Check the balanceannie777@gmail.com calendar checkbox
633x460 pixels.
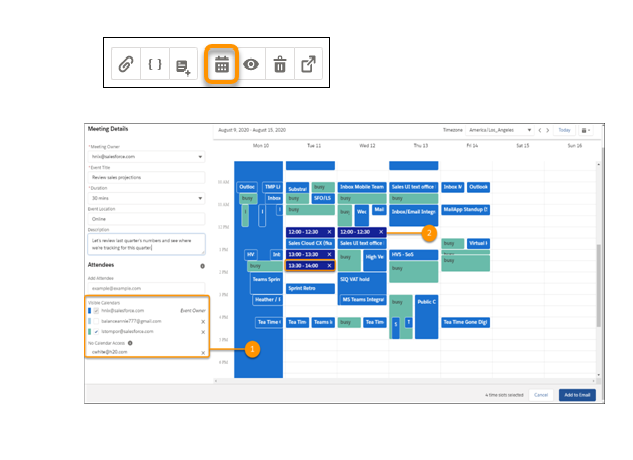click(96, 321)
